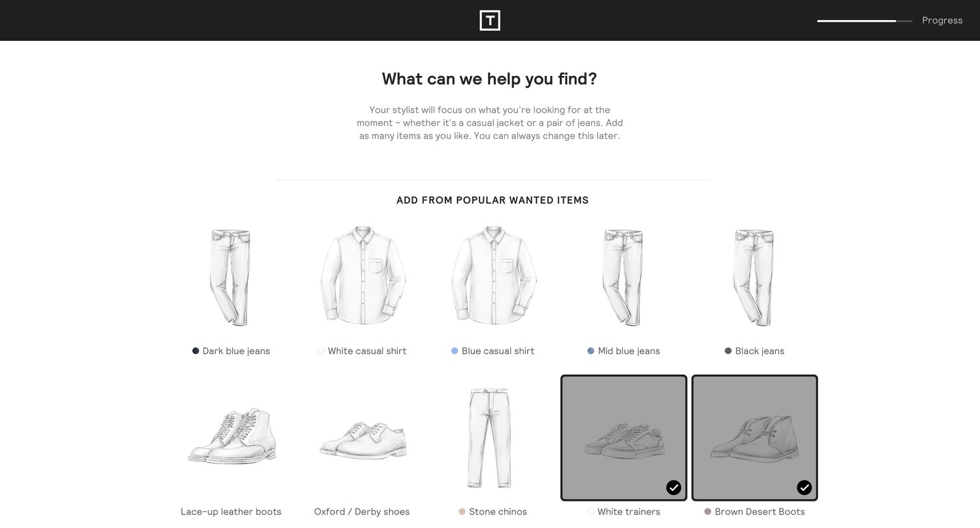Click the White casual shirt color dot
980x528 pixels.
click(x=320, y=351)
